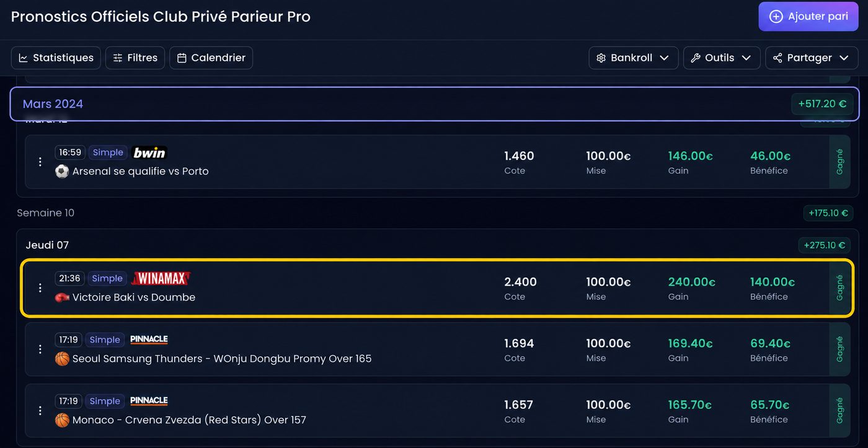Screen dimensions: 868x448
Task: Select the Simple tag on Arsenal bet
Action: tap(108, 152)
